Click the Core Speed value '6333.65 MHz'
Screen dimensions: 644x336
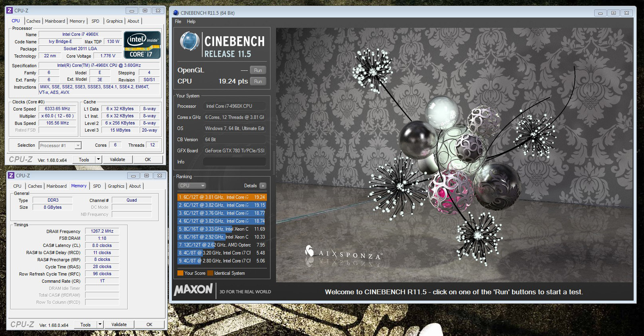pos(58,109)
